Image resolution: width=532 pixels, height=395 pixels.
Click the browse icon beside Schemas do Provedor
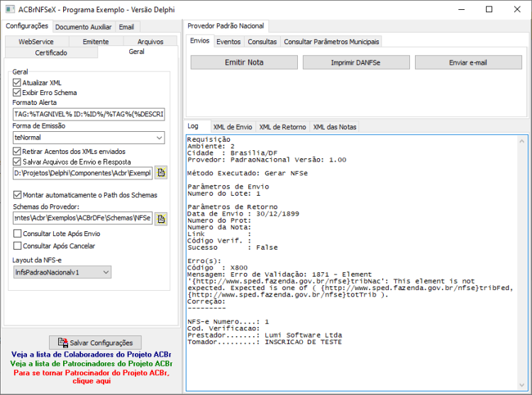coord(161,218)
